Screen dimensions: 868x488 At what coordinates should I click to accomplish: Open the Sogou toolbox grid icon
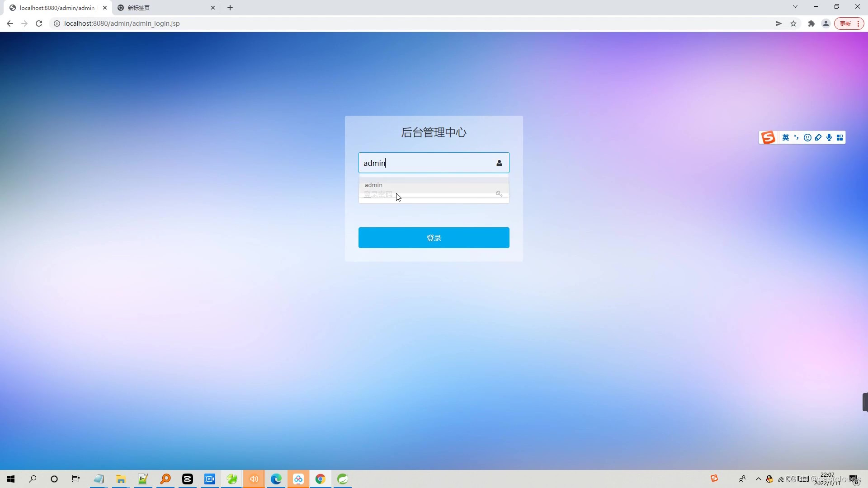(840, 138)
